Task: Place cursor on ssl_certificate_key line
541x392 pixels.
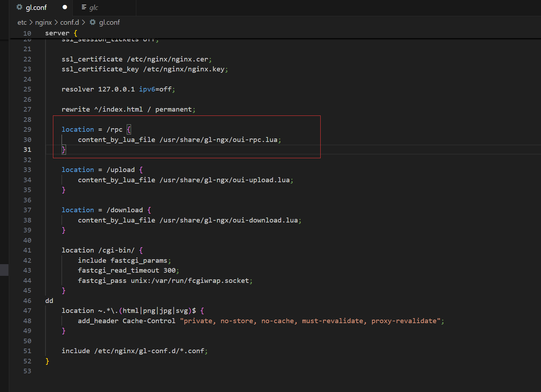Action: click(x=145, y=69)
